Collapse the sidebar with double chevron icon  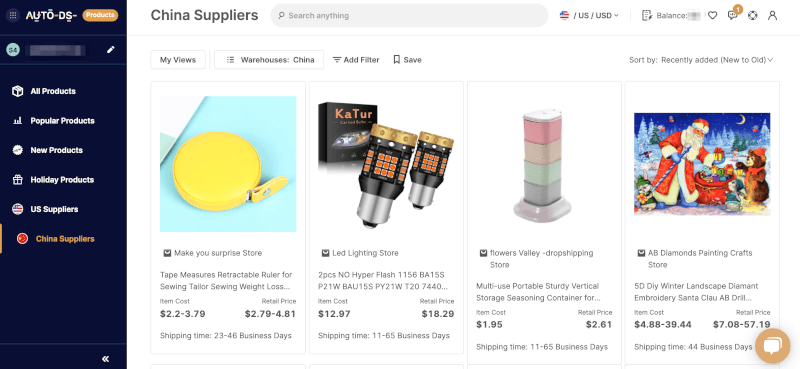pyautogui.click(x=106, y=359)
